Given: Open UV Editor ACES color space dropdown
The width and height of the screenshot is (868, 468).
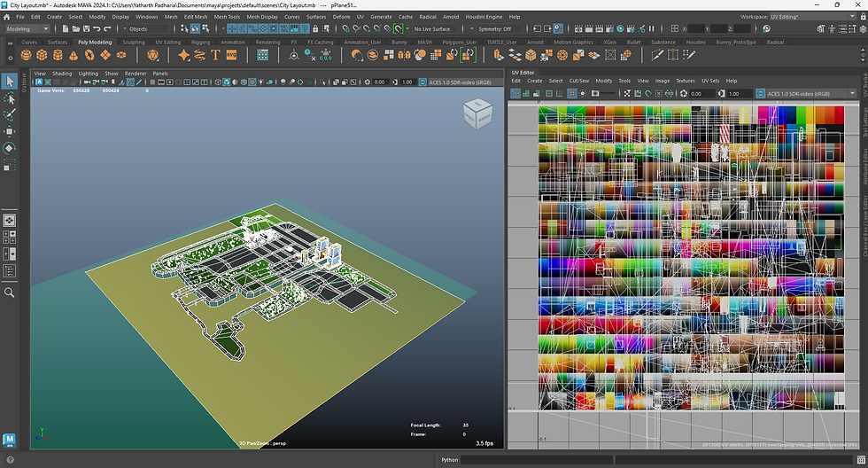Looking at the screenshot, I should tap(811, 94).
